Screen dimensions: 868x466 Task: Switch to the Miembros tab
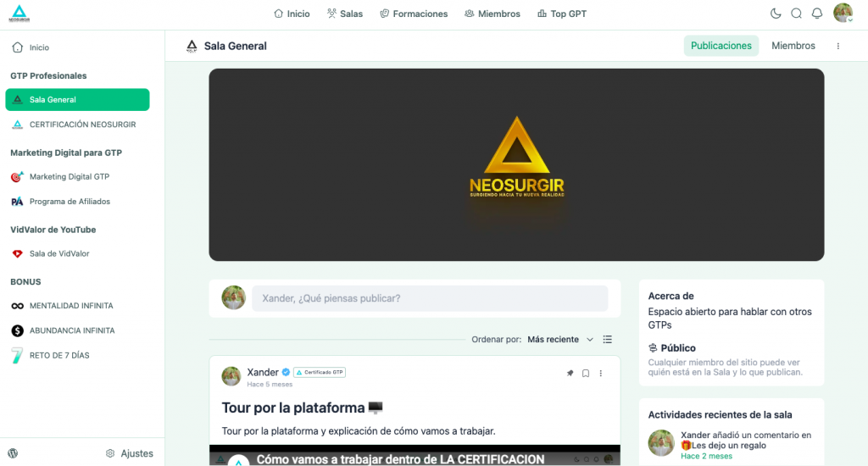pyautogui.click(x=793, y=46)
